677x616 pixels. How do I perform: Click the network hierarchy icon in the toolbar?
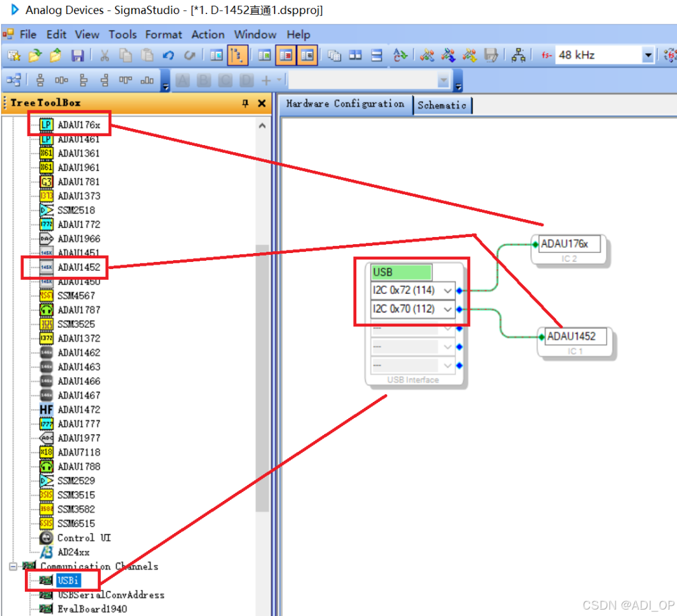click(518, 56)
